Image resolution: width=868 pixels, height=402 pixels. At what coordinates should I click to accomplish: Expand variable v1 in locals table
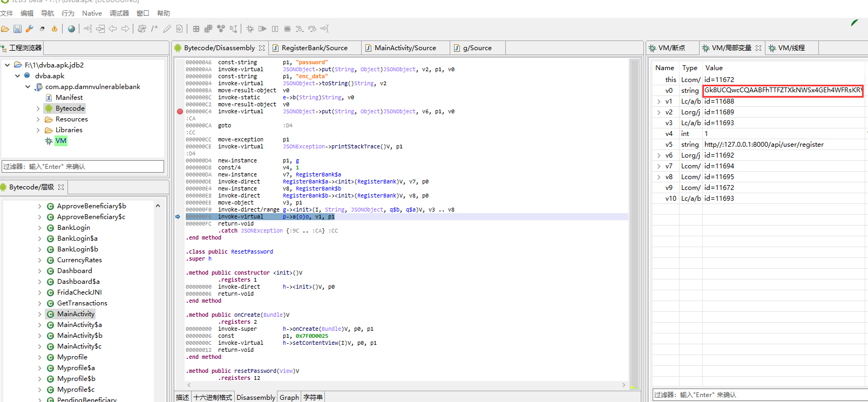pyautogui.click(x=659, y=101)
